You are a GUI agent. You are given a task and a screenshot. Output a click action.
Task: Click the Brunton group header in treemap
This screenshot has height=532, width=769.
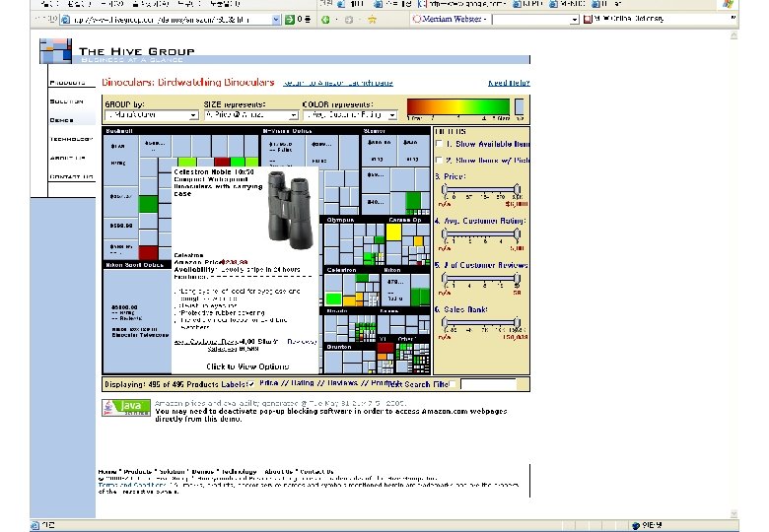(x=350, y=347)
